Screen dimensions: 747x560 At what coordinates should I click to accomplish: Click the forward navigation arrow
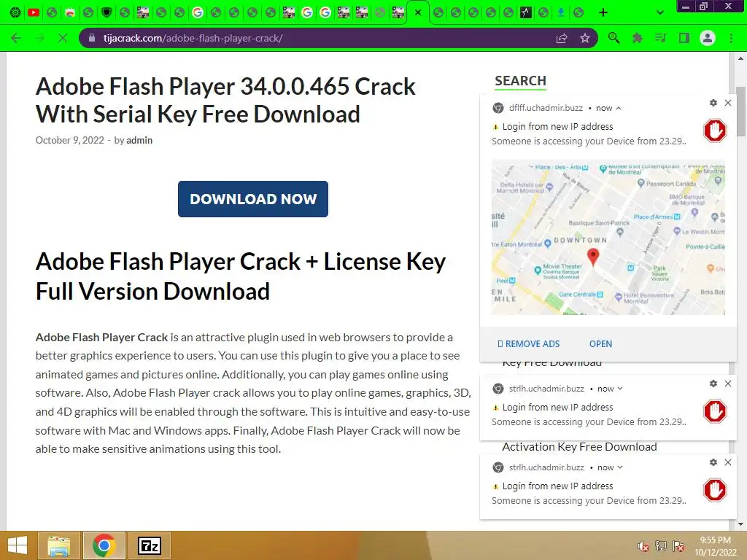pos(39,38)
